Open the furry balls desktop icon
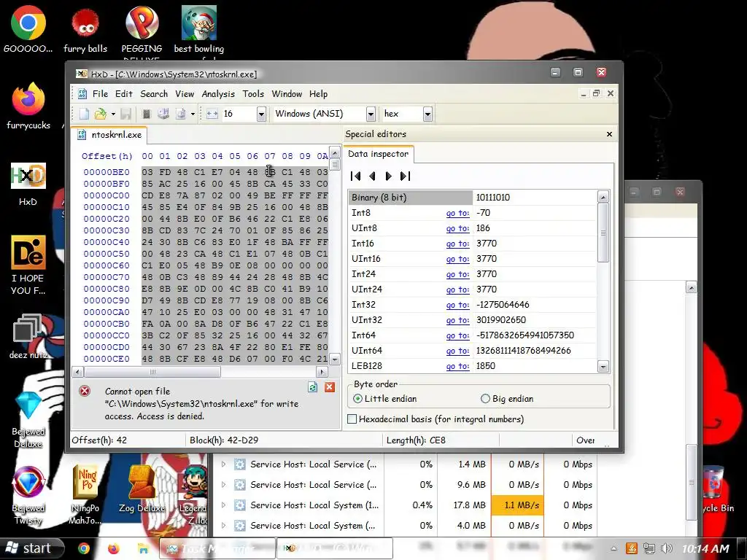The width and height of the screenshot is (747, 560). pyautogui.click(x=85, y=28)
